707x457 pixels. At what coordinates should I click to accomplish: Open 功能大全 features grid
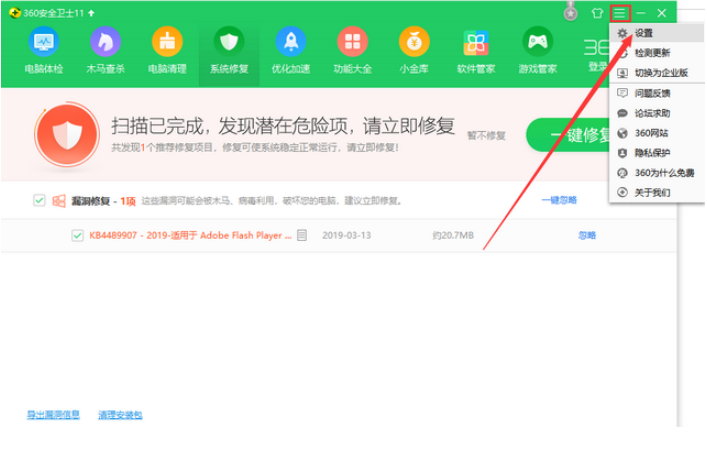(352, 50)
